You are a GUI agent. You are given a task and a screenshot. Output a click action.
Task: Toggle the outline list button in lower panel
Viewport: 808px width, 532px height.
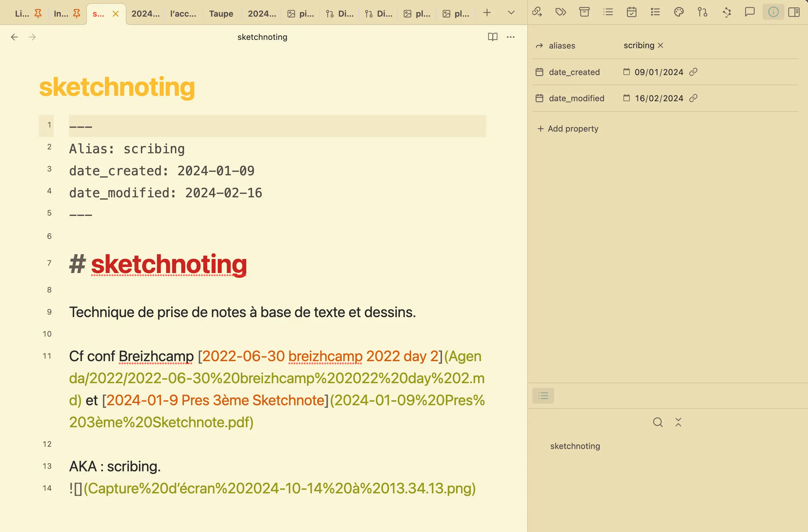(543, 396)
